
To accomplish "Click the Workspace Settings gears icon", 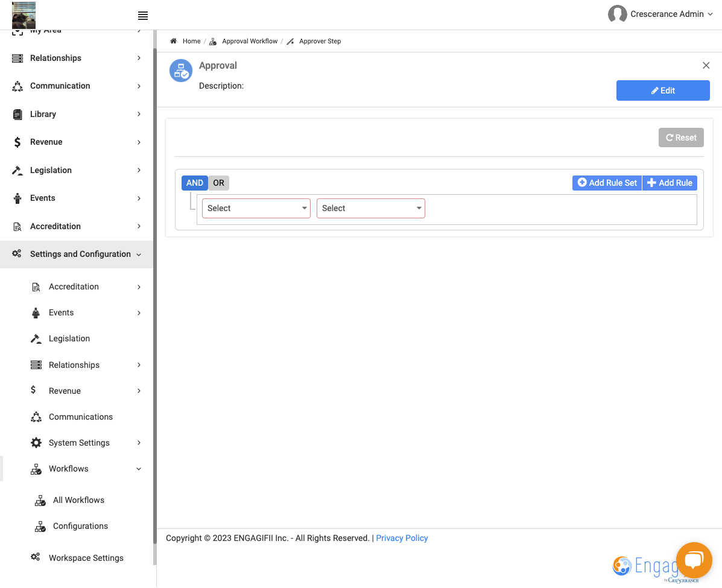I will (x=36, y=557).
